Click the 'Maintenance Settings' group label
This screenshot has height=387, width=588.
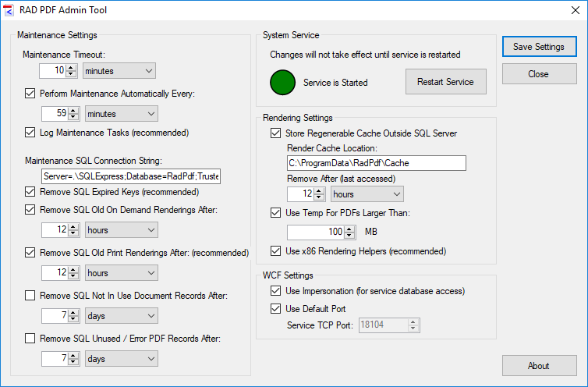(57, 35)
